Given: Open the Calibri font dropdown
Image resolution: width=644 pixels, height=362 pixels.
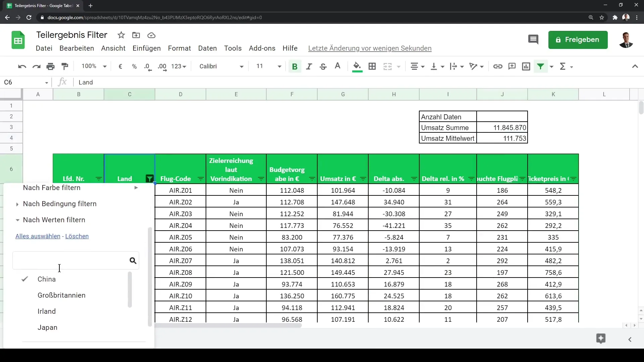Looking at the screenshot, I should 221,66.
